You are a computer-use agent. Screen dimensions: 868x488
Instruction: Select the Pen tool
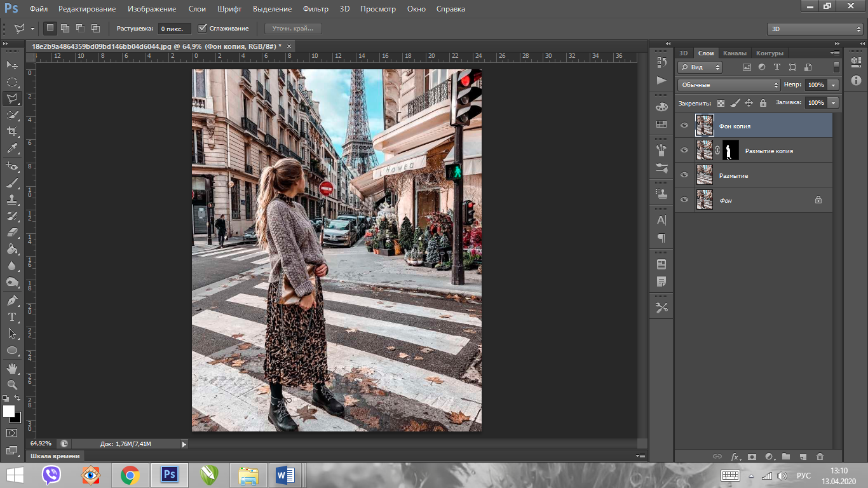point(12,300)
